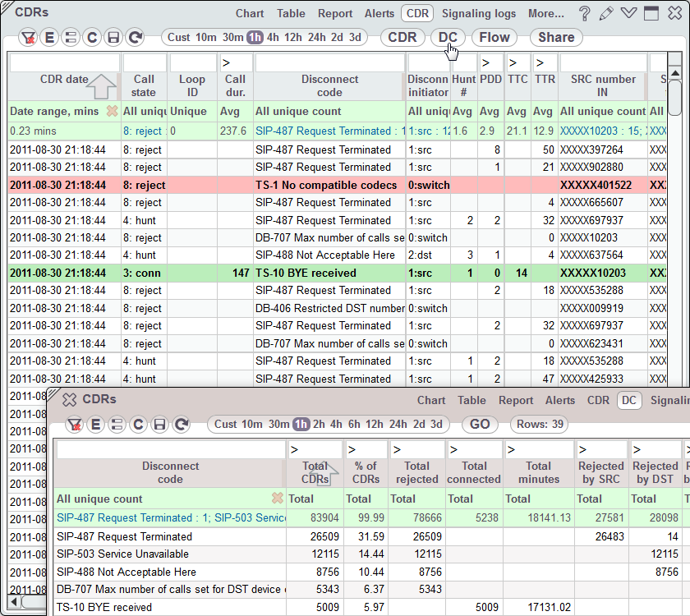This screenshot has width=690, height=616.
Task: Select the filter funnel icon
Action: pyautogui.click(x=28, y=37)
